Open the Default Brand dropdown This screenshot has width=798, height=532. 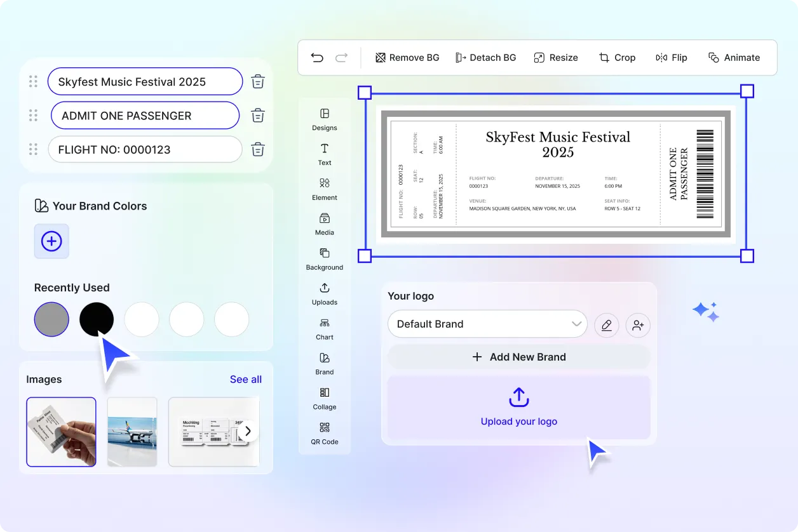click(x=487, y=324)
